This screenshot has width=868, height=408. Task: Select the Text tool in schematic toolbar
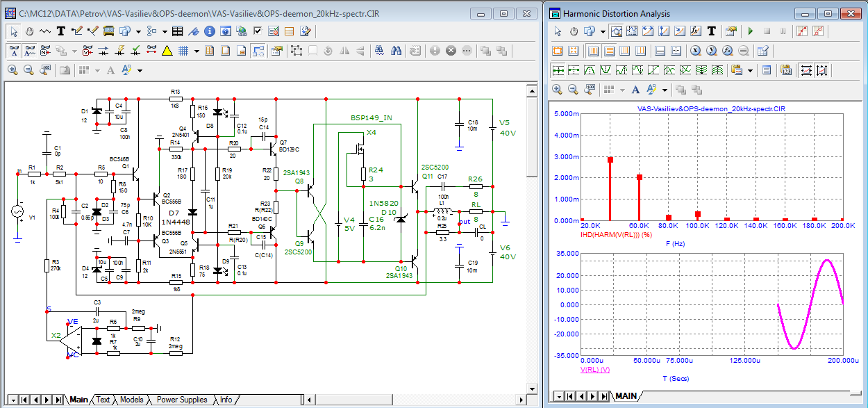pyautogui.click(x=61, y=31)
